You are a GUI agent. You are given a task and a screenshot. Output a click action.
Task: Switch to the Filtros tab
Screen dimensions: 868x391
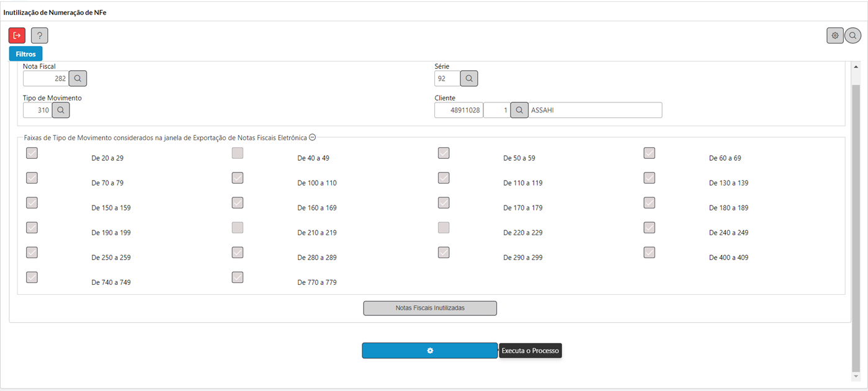point(26,54)
